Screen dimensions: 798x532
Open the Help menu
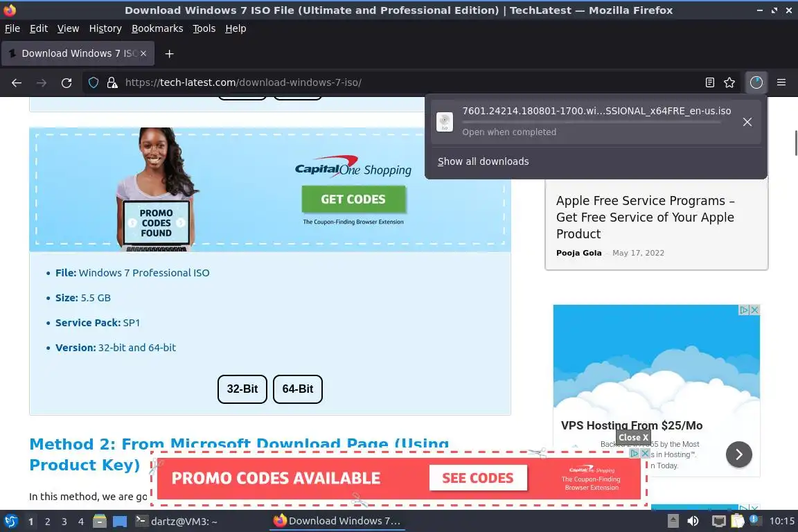(236, 28)
